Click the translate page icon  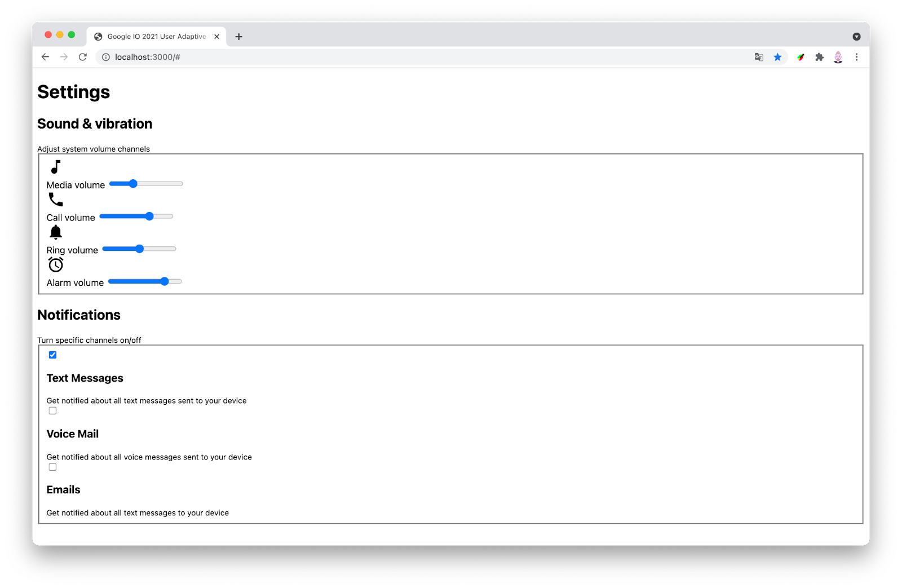[759, 57]
